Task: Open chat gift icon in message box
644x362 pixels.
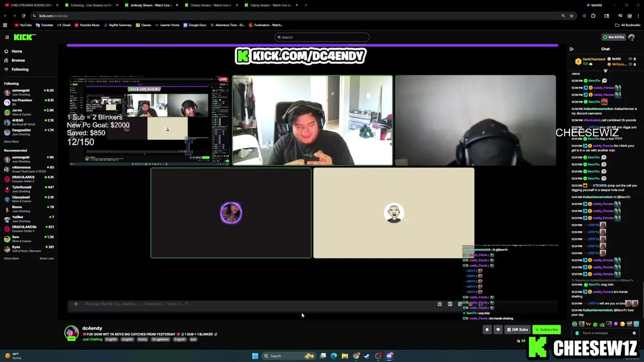Action: (577, 333)
